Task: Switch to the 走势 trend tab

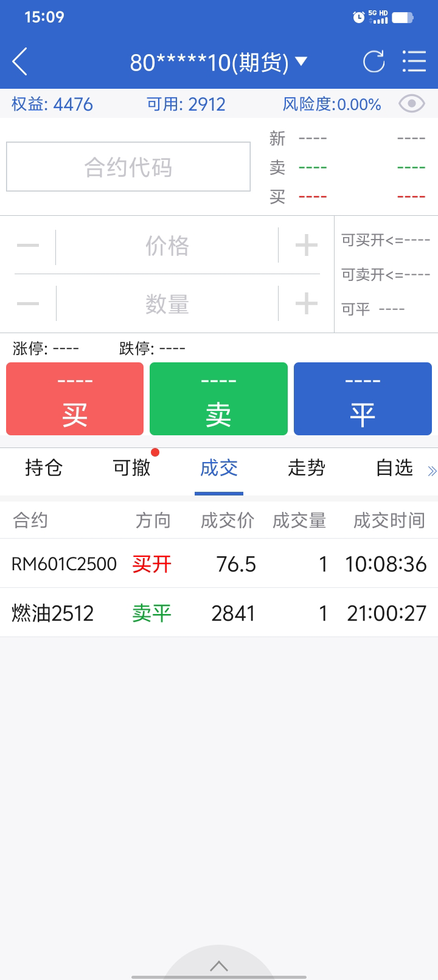Action: (307, 468)
